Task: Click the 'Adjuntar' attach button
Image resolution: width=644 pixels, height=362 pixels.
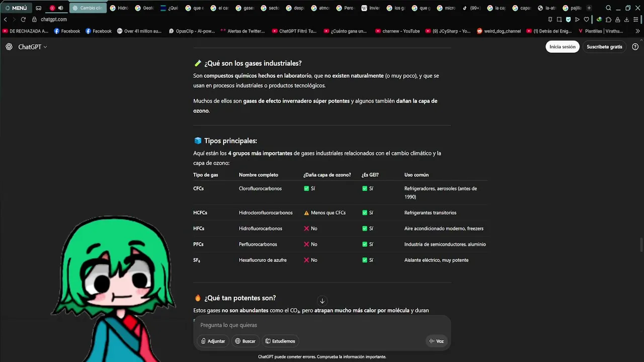Action: (x=213, y=341)
